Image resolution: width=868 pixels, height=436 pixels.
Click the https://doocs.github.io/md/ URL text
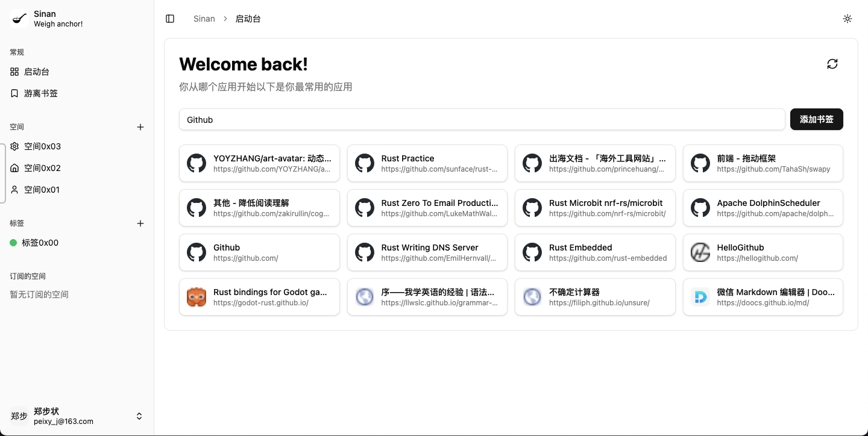tap(763, 303)
